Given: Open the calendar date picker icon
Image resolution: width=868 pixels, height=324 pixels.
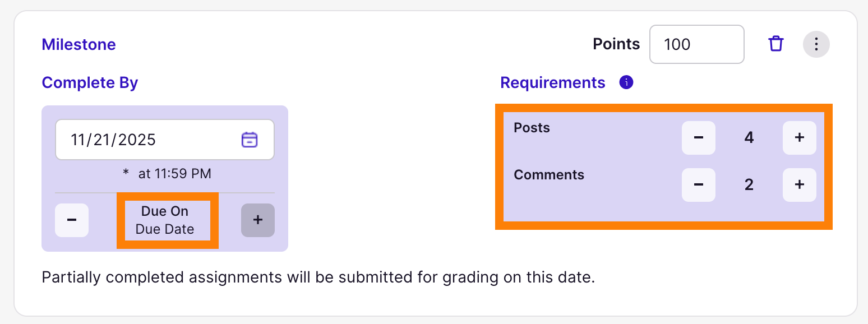Looking at the screenshot, I should pos(250,140).
